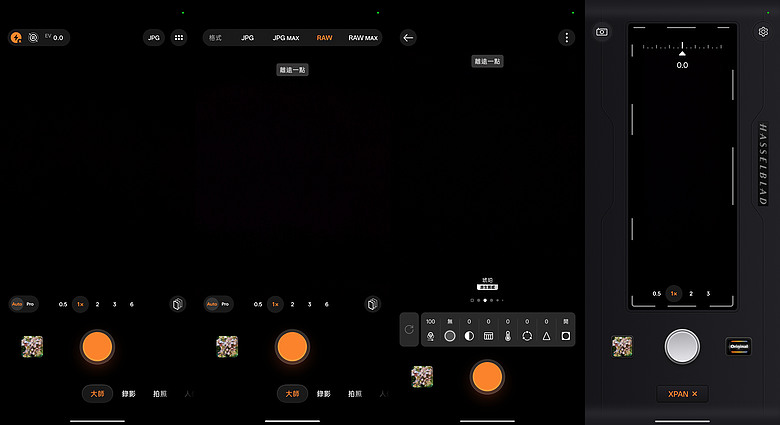Switch to 錄影 mode in the leftmost screen

(x=129, y=394)
